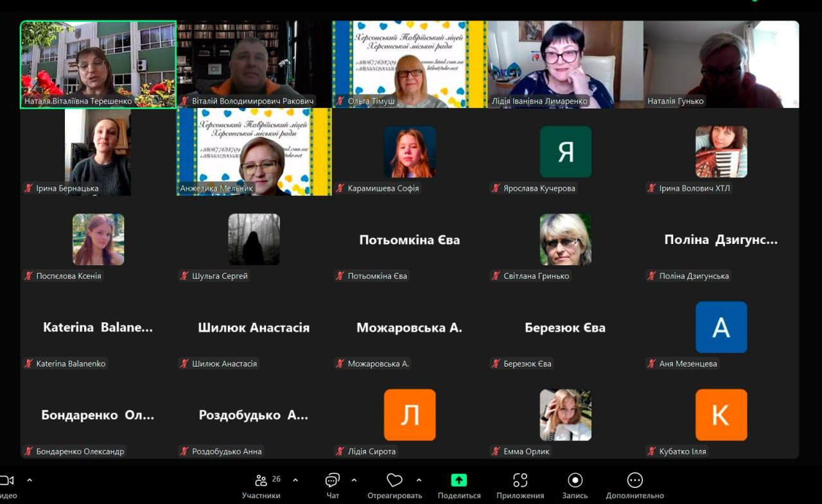Viewport: 822px width, 504px height.
Task: Click the green Share screen icon
Action: [x=459, y=480]
